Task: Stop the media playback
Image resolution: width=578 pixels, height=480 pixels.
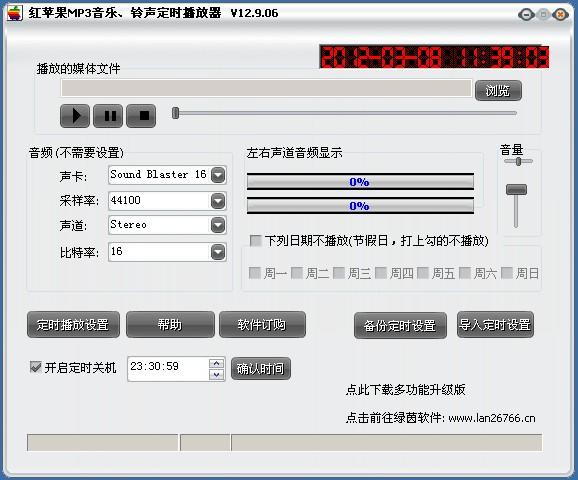Action: point(141,116)
